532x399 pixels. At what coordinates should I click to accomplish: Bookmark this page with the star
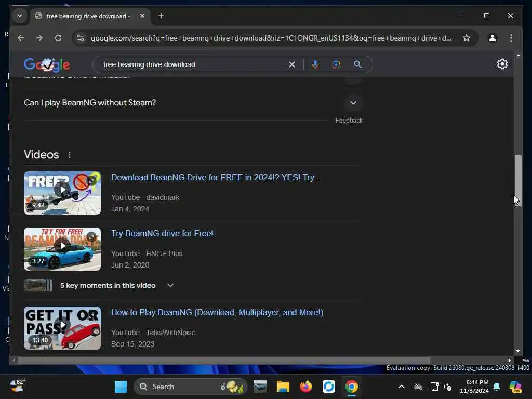(x=467, y=38)
